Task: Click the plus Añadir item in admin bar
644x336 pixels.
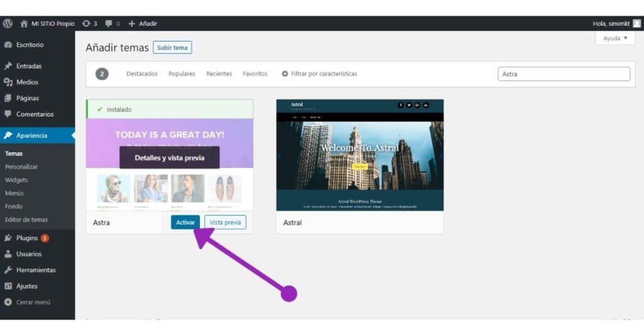Action: pos(143,23)
